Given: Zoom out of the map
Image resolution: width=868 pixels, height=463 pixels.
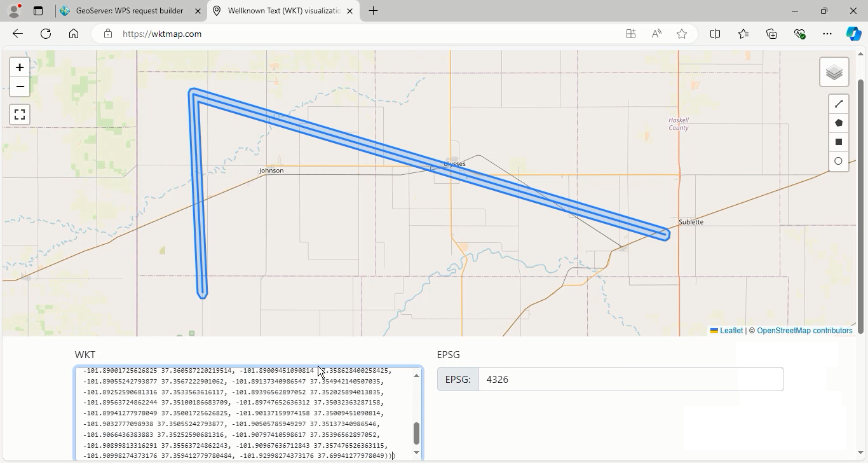Looking at the screenshot, I should pos(20,86).
